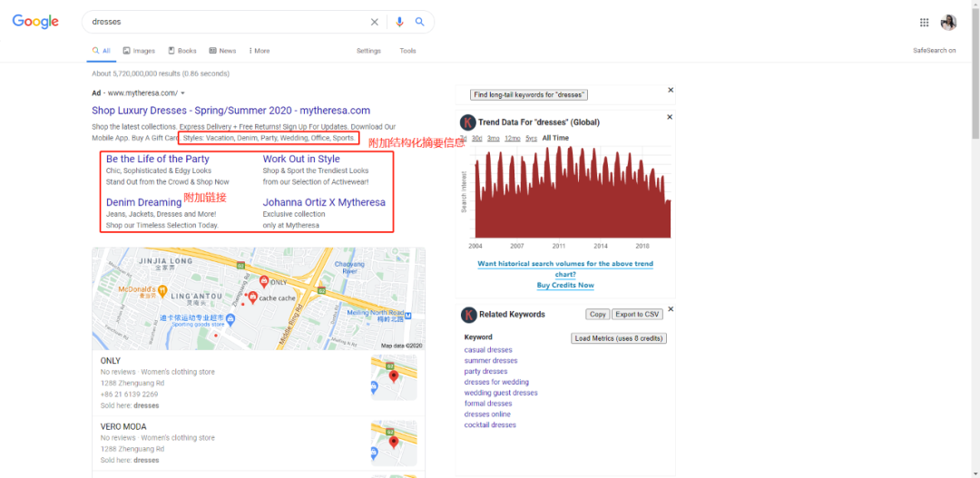The image size is (980, 478).
Task: Open the VERO MODA store listing title
Action: (123, 427)
